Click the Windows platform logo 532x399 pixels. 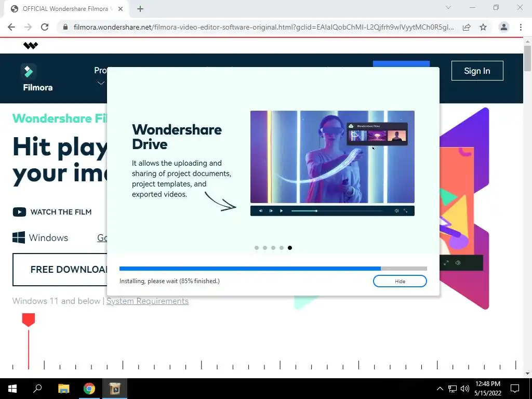[x=19, y=237]
